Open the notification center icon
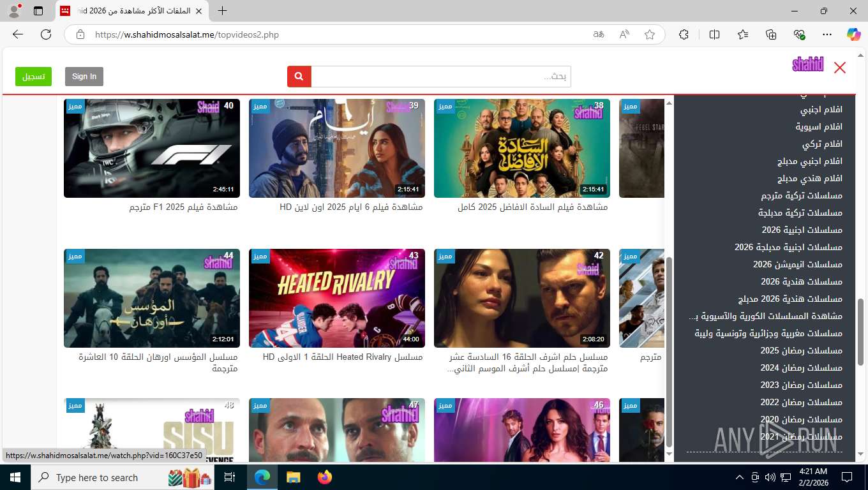 pos(847,477)
